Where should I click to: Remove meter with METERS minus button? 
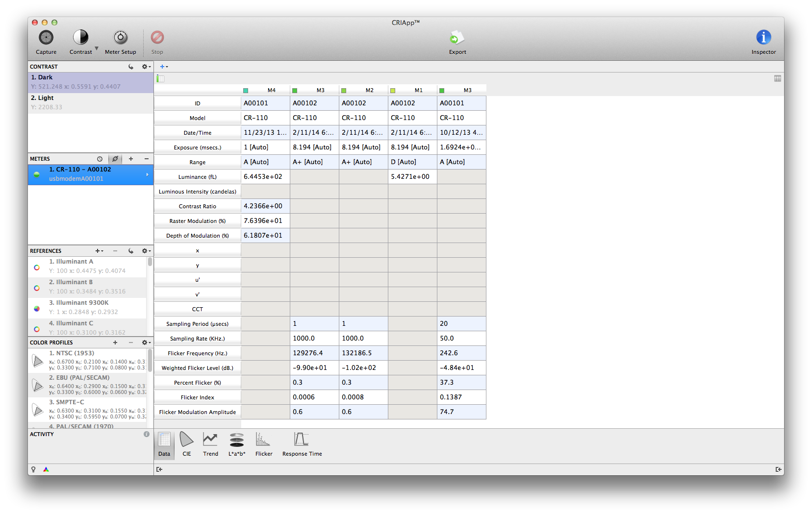coord(146,159)
